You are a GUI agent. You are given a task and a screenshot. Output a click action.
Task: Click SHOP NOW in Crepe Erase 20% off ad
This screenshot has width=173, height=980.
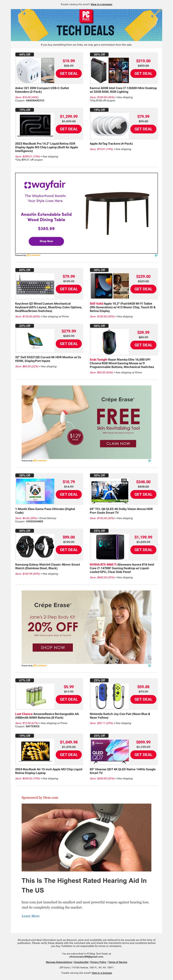click(53, 647)
